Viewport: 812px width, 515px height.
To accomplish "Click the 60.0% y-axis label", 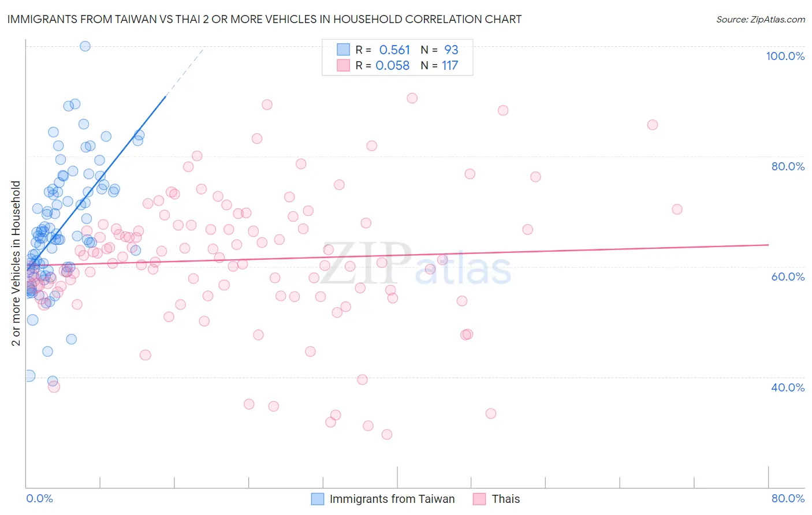I will tap(788, 277).
